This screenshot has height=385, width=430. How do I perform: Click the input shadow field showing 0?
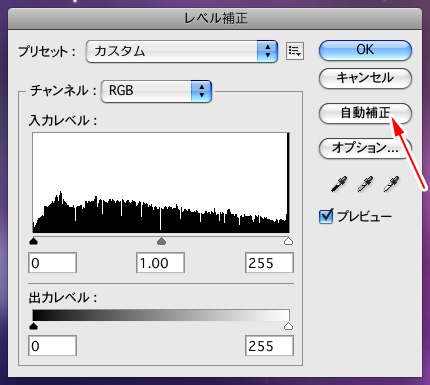[53, 263]
